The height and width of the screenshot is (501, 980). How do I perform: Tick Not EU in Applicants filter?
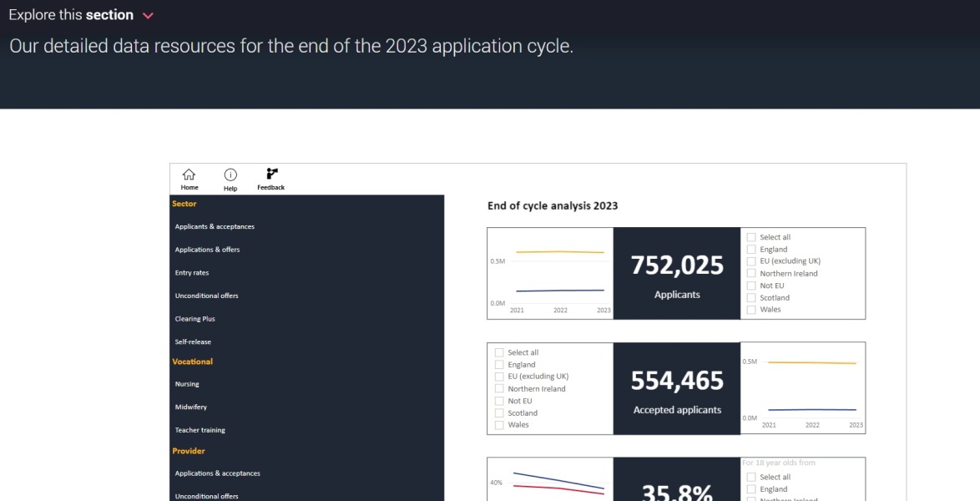751,286
